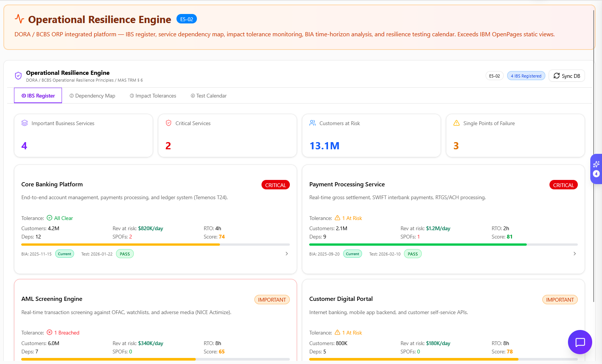This screenshot has width=602, height=364.
Task: Open the chat bubble floating button
Action: [x=580, y=342]
